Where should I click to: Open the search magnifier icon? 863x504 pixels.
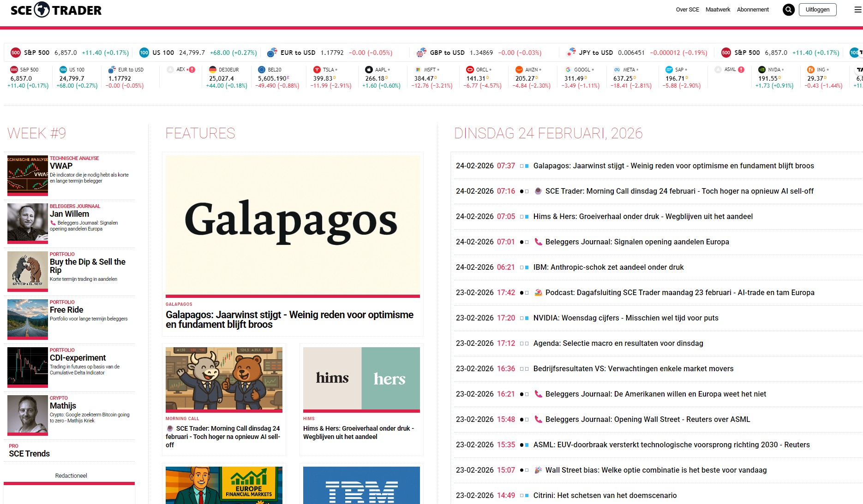point(789,10)
